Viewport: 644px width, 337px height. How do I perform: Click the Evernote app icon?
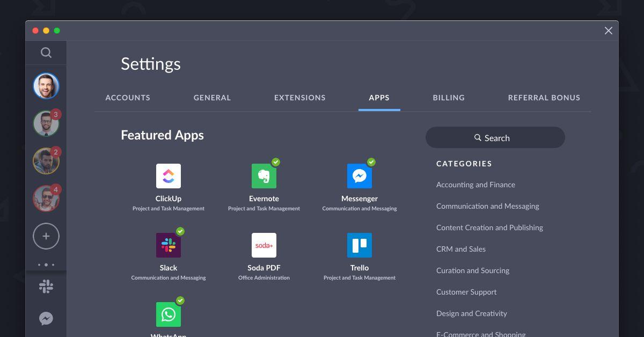point(264,176)
